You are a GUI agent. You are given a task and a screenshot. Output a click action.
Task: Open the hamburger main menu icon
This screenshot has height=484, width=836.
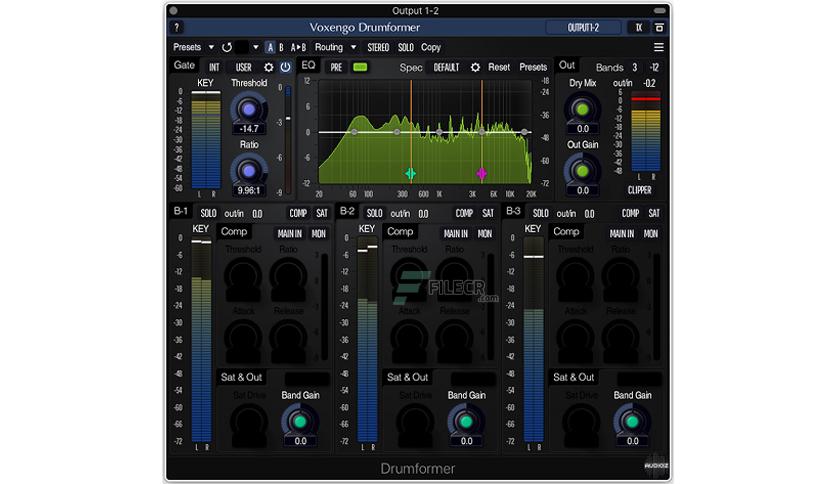pyautogui.click(x=659, y=47)
